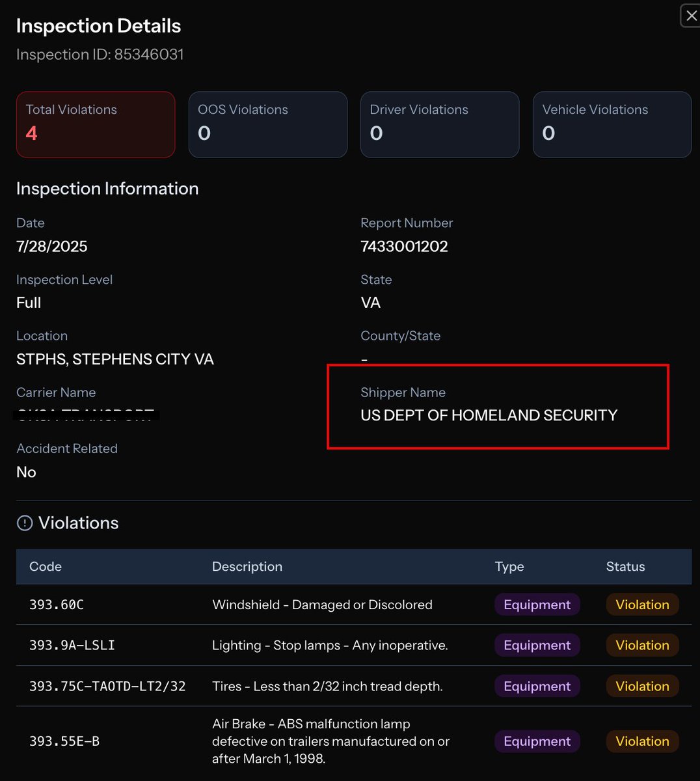Click the County/State label
The height and width of the screenshot is (781, 700).
[401, 336]
